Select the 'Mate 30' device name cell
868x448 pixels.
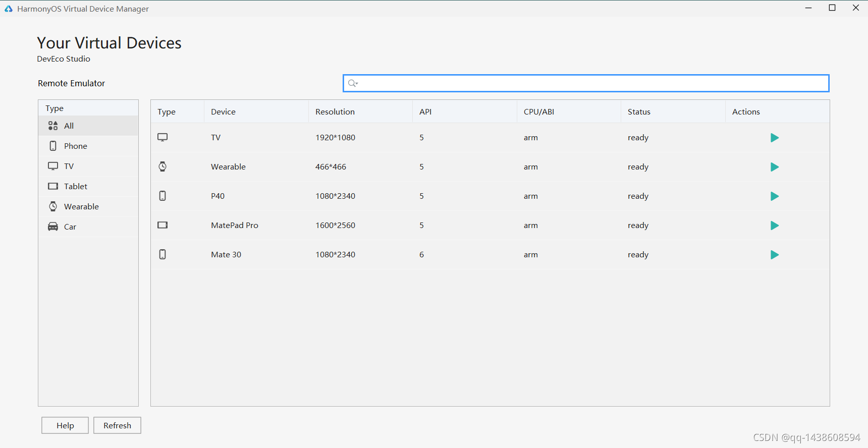click(x=226, y=254)
